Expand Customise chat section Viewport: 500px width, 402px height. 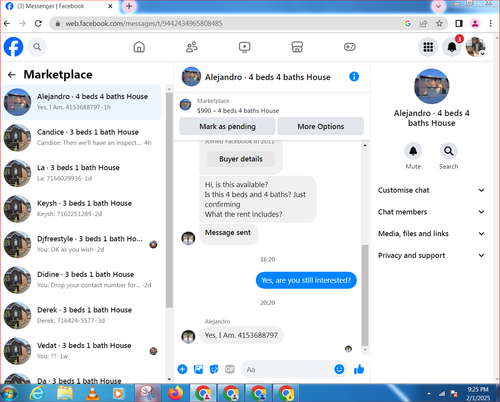(x=431, y=190)
